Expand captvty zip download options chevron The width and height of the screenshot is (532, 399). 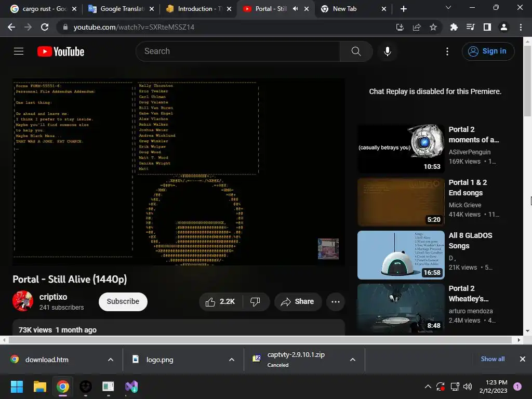click(x=353, y=360)
